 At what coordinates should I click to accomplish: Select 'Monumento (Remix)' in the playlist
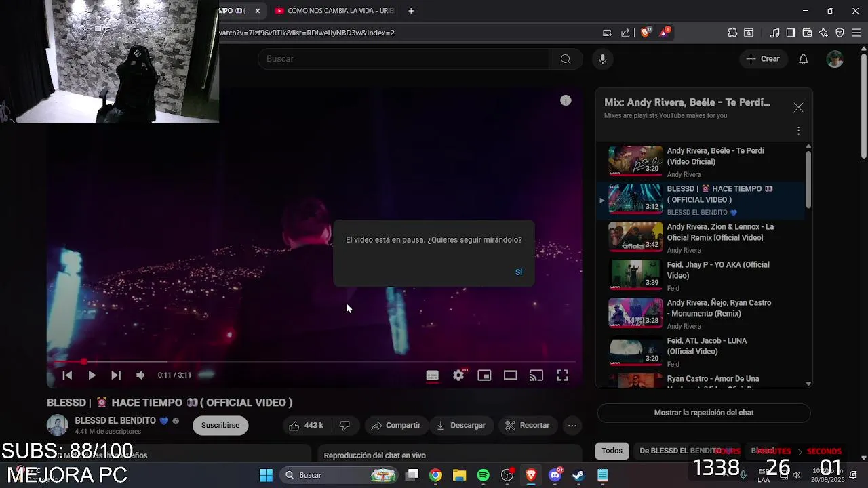pos(701,314)
